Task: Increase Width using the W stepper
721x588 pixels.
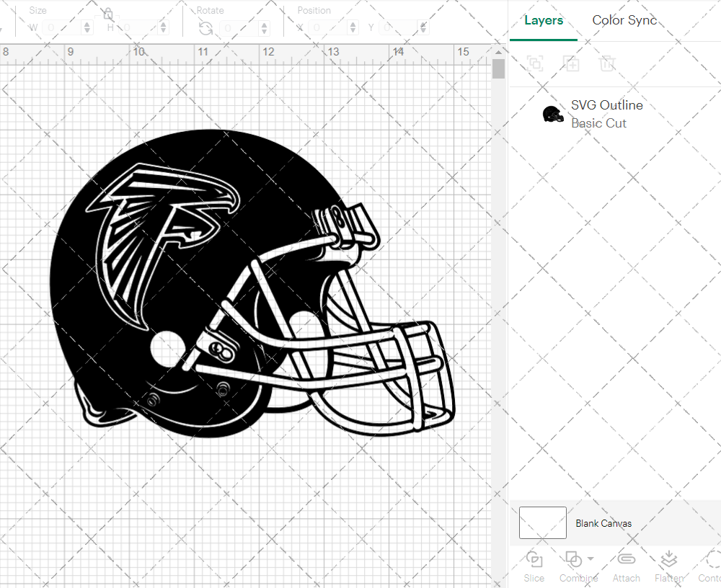Action: pyautogui.click(x=88, y=26)
